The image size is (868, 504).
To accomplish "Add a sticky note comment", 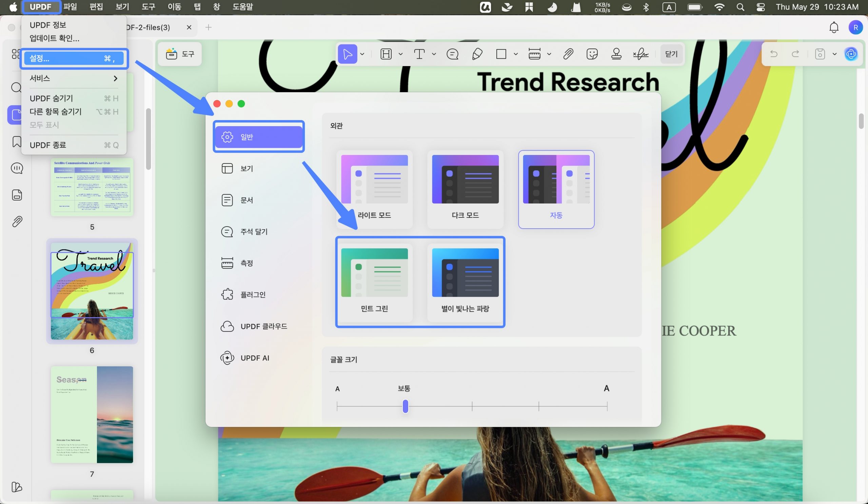I will (x=452, y=54).
